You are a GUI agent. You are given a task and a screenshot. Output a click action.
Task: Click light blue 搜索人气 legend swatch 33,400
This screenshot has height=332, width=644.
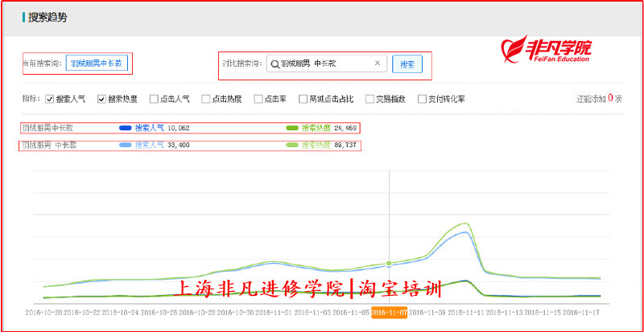click(x=125, y=145)
